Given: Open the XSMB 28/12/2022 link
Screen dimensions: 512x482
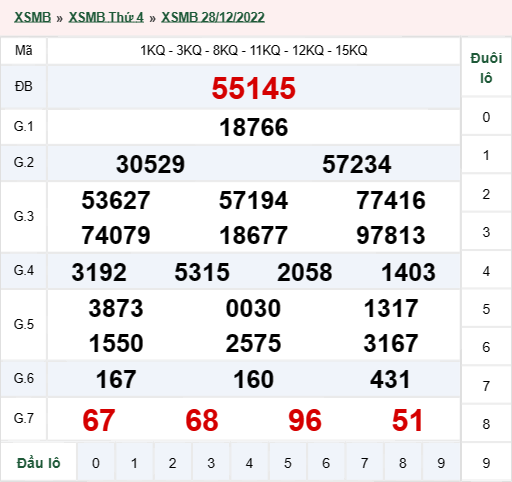Looking at the screenshot, I should [x=213, y=17].
